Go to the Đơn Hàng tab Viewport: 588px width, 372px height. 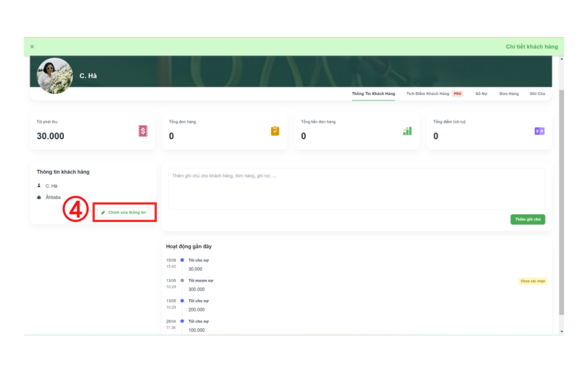tap(509, 93)
